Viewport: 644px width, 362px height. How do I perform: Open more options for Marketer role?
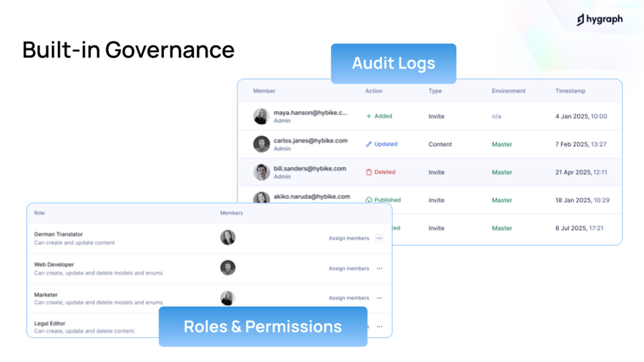(379, 298)
